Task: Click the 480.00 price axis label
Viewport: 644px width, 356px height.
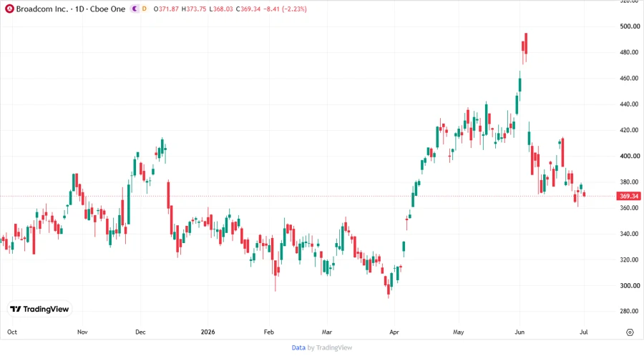Action: (x=630, y=52)
